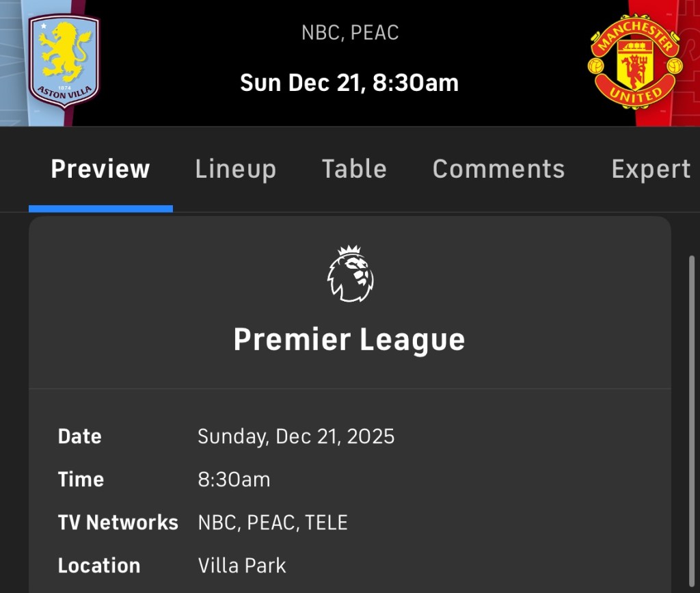
Task: Click the Premier League heading text
Action: point(349,339)
